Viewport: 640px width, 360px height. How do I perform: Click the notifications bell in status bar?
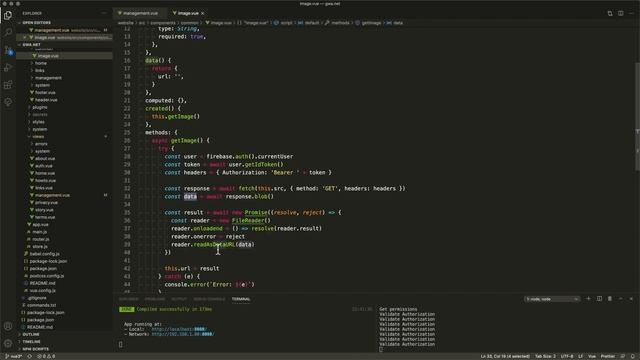click(x=633, y=356)
